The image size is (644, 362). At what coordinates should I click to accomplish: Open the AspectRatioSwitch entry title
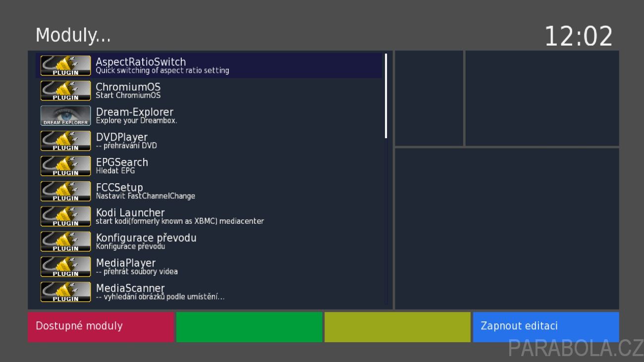click(x=141, y=62)
